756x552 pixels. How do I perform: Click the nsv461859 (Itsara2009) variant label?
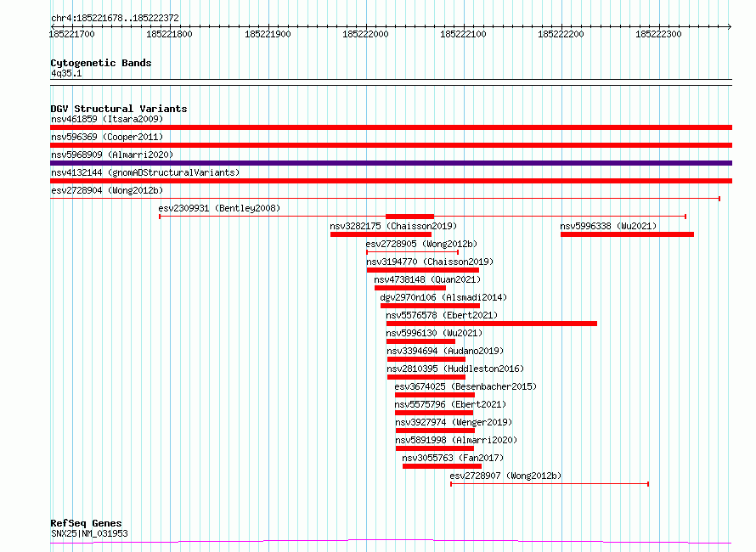(x=106, y=119)
